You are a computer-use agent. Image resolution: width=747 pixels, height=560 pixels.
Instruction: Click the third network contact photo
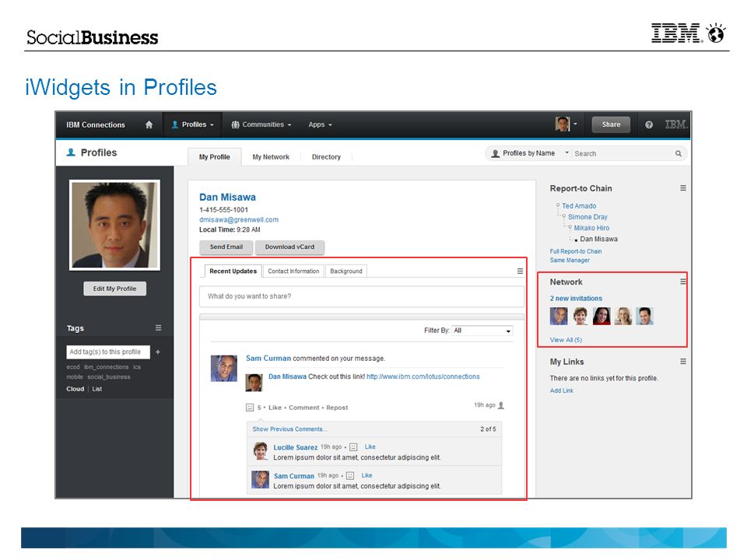click(601, 317)
